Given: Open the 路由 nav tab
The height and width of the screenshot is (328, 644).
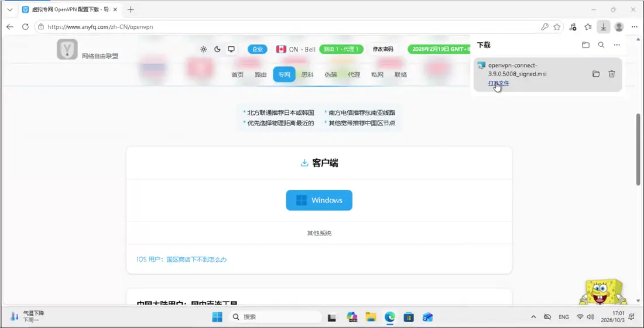Looking at the screenshot, I should point(261,74).
